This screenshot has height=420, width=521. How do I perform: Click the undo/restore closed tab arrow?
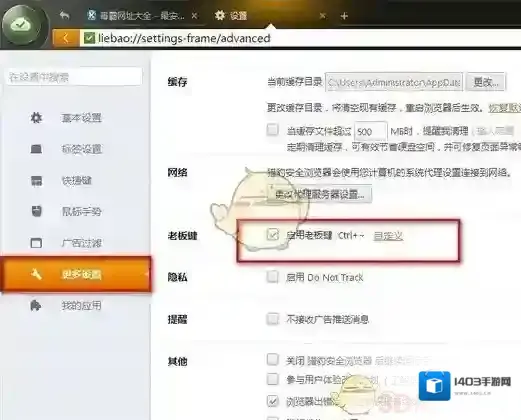click(64, 15)
